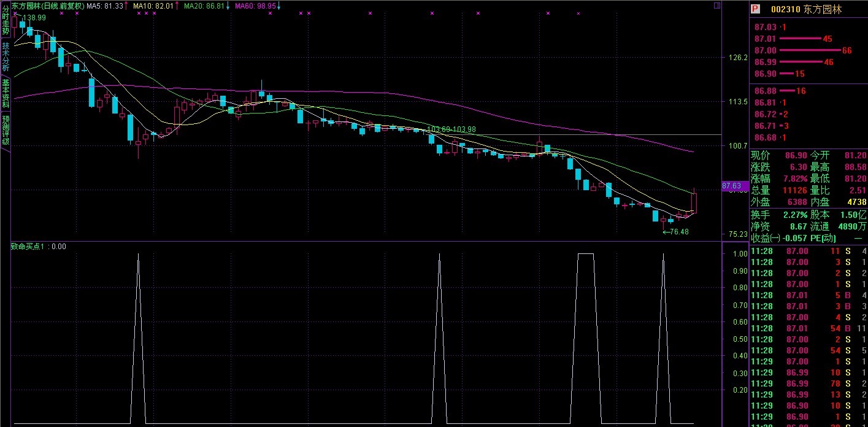Click the MA60: 98.95 legend text
This screenshot has height=427, width=868.
[255, 6]
